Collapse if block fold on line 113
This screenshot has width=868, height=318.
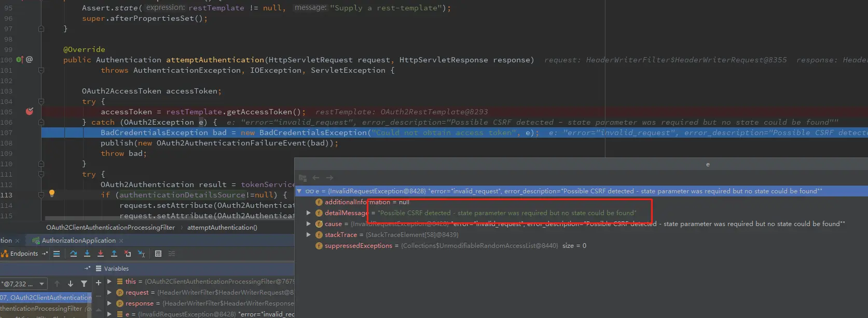[x=41, y=195]
